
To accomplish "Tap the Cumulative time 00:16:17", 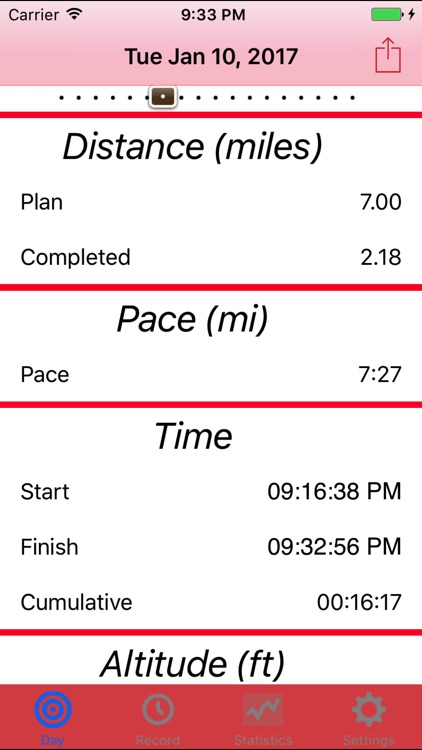I will pos(359,602).
